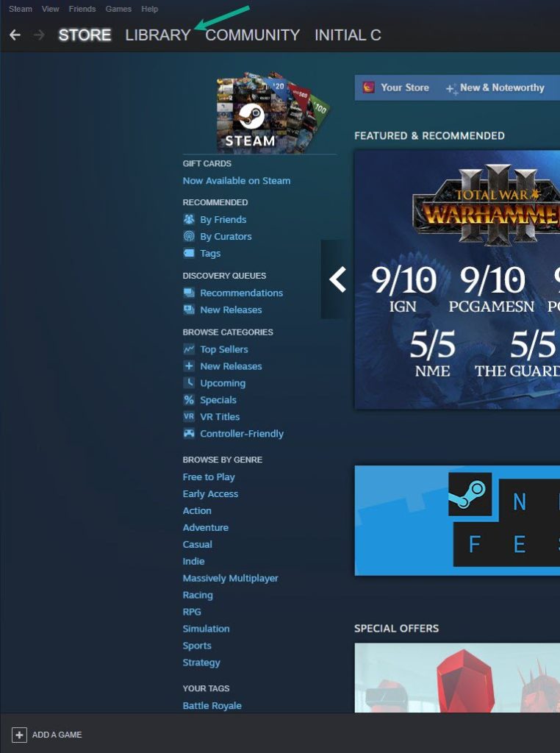Click the By Friends people icon
This screenshot has width=560, height=753.
pyautogui.click(x=189, y=219)
